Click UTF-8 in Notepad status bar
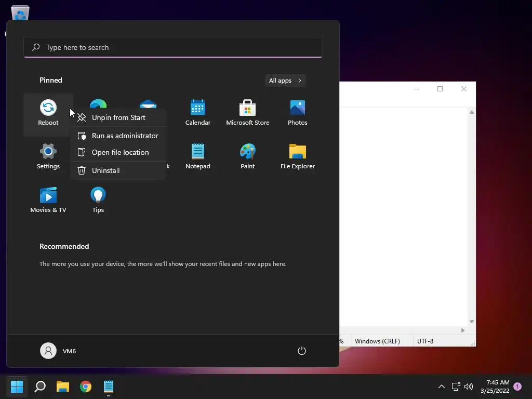 (425, 341)
